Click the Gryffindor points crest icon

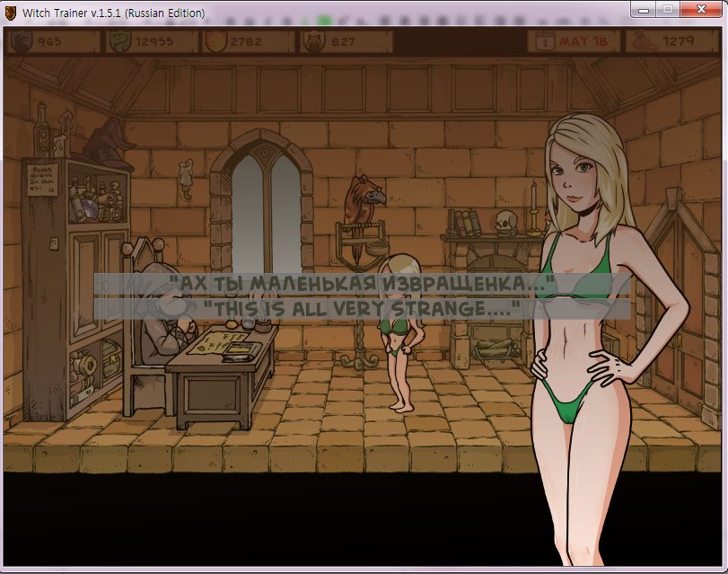coord(215,41)
